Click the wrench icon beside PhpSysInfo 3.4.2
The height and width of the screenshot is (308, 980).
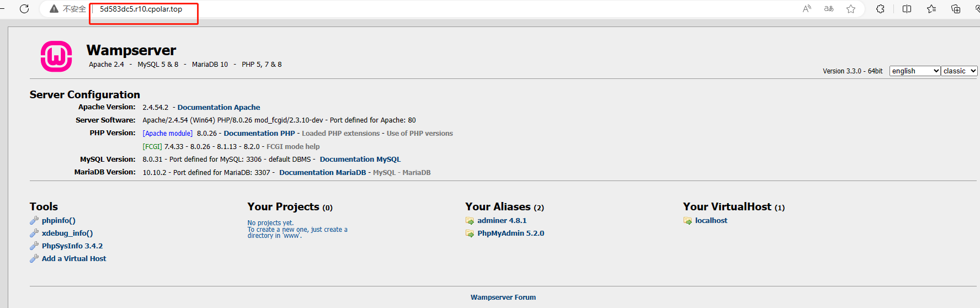34,246
